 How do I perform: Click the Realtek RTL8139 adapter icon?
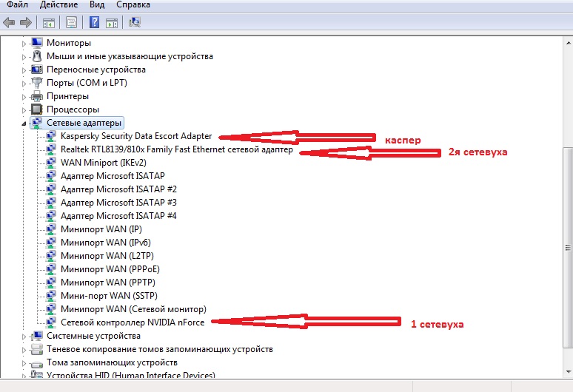(x=51, y=149)
